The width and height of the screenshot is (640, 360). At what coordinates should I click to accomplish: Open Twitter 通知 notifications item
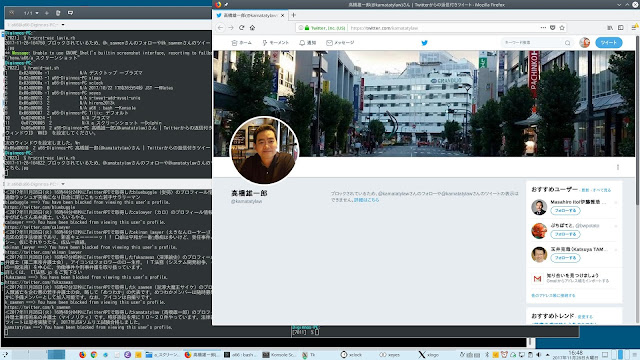pos(308,42)
